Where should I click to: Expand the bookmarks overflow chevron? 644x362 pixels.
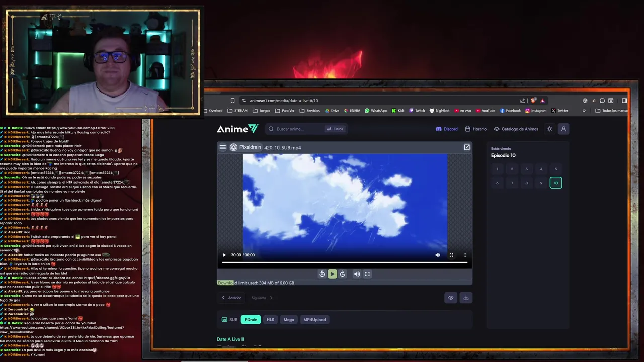pos(584,111)
